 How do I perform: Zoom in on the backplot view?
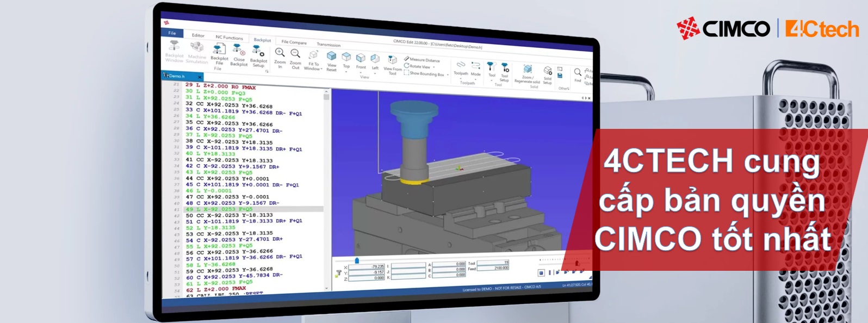(280, 53)
